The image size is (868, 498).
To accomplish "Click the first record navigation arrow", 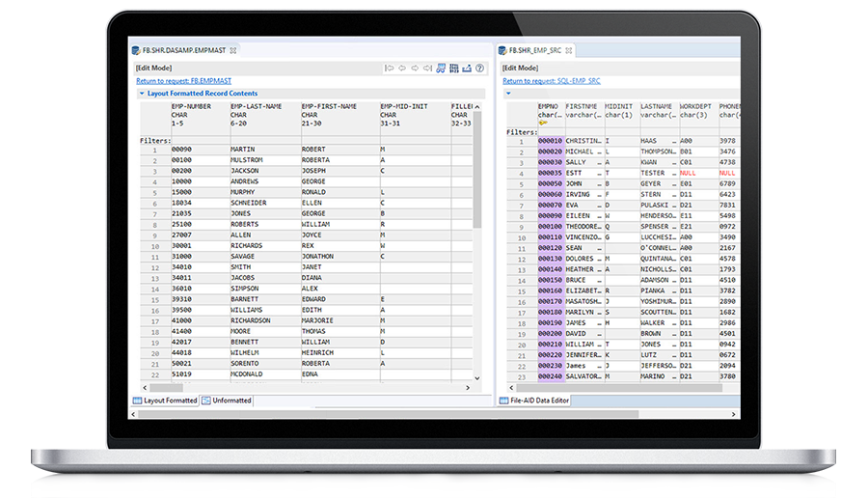I will (x=390, y=68).
